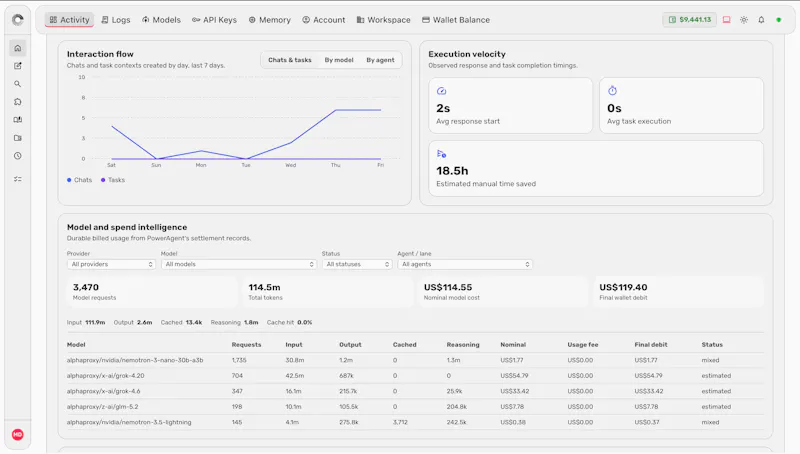Select the alphaproxy/x-ai/grok-4.6 row
The width and height of the screenshot is (800, 454).
click(415, 391)
